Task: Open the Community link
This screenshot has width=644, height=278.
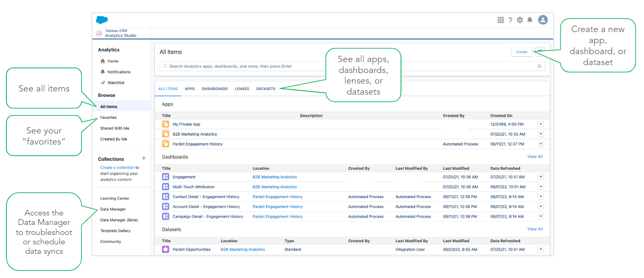Action: tap(111, 242)
